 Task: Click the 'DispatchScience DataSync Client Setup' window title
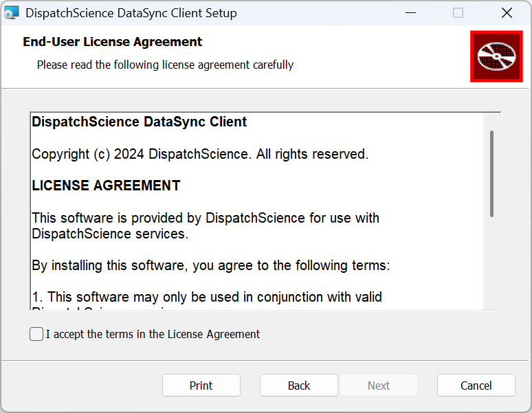point(131,13)
